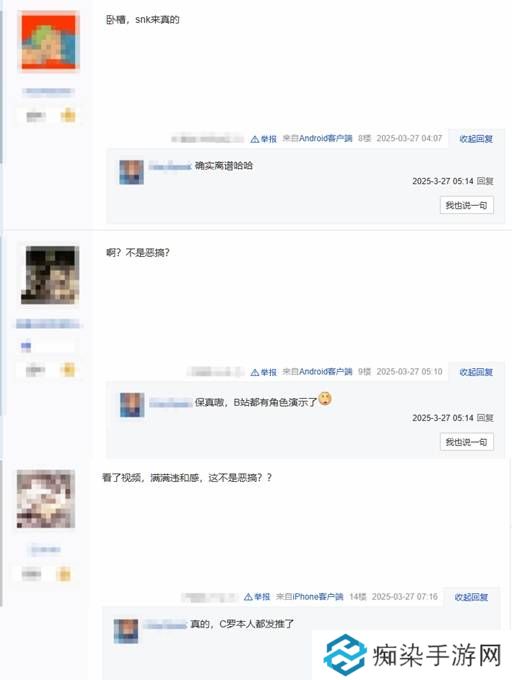Screen dimensions: 512x680
Task: Click '我也说一句' under the second reply box
Action: 466,442
